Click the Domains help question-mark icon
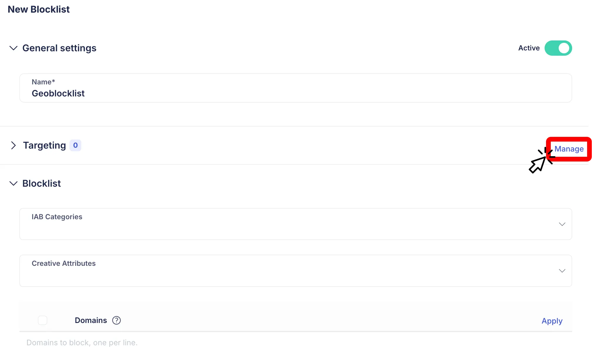Viewport: 593px width, 364px height. pyautogui.click(x=116, y=320)
